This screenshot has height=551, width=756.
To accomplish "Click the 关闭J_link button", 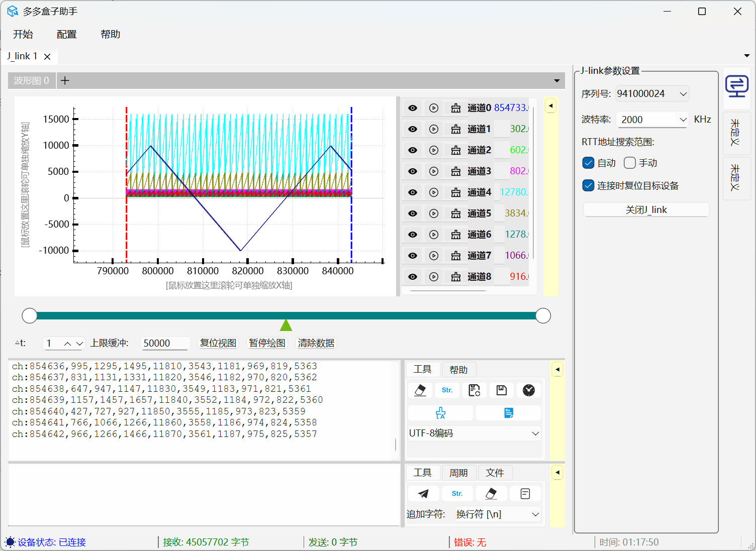I will 646,209.
